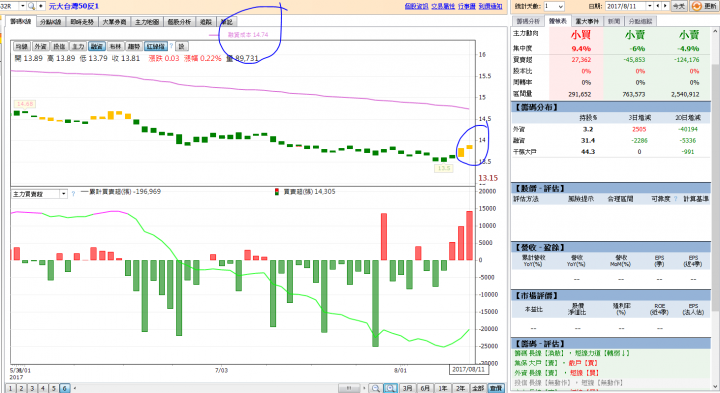Screen dimensions: 720x393
Task: Select chart page 1 button
Action: (x=11, y=388)
